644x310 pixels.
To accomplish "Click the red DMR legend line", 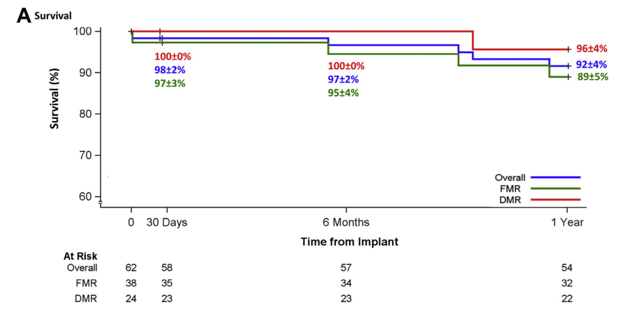I will click(x=555, y=199).
